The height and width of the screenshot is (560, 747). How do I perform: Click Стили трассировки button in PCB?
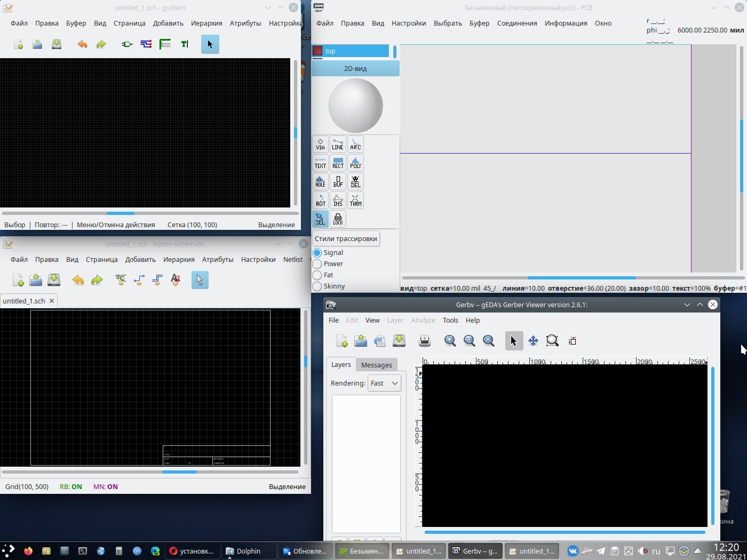click(x=346, y=238)
